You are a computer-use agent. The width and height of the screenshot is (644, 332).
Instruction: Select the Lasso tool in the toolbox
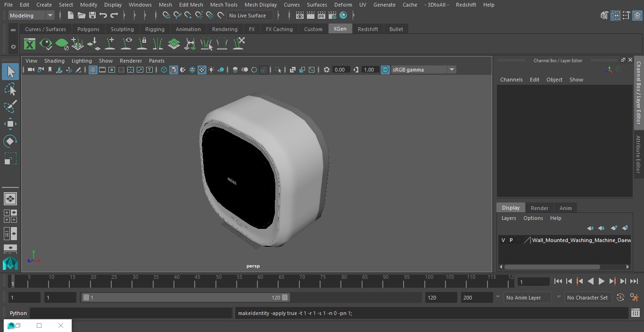pos(10,89)
